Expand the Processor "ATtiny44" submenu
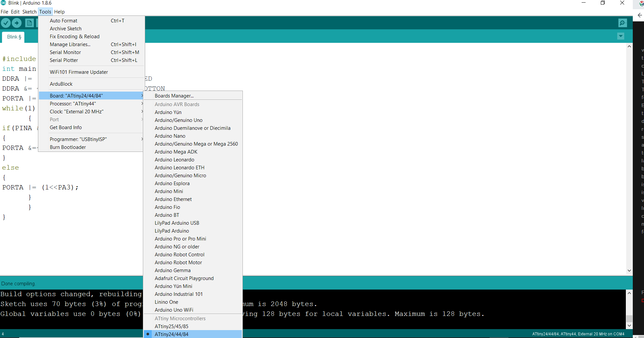The image size is (644, 338). 91,103
